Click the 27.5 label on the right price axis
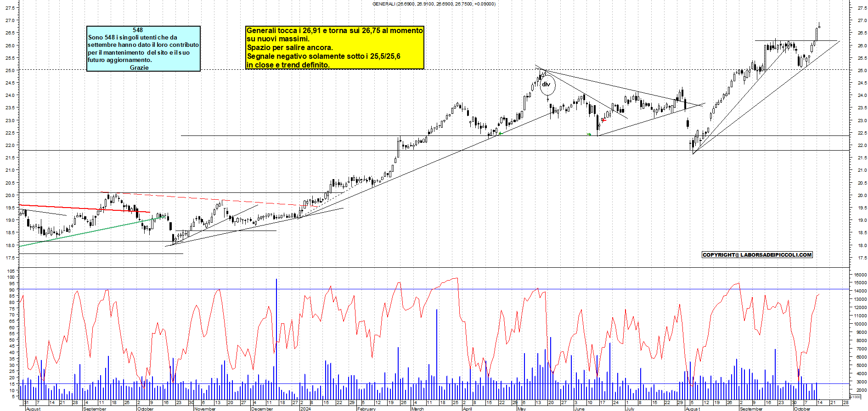 click(862, 8)
